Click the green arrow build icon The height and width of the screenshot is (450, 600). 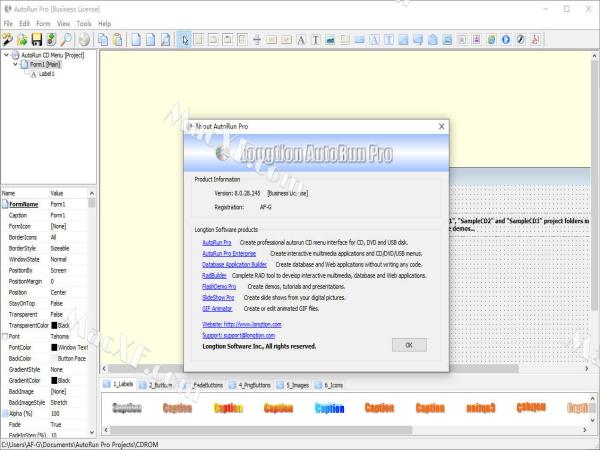point(51,39)
